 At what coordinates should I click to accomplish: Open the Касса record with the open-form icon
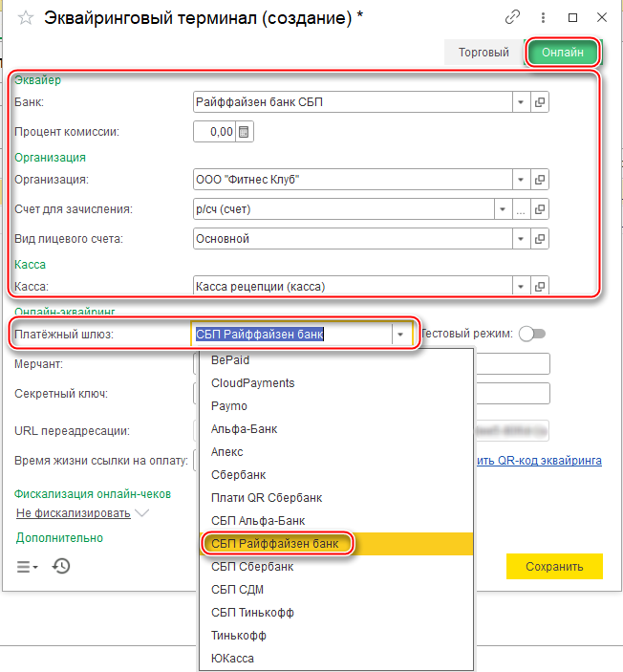540,286
